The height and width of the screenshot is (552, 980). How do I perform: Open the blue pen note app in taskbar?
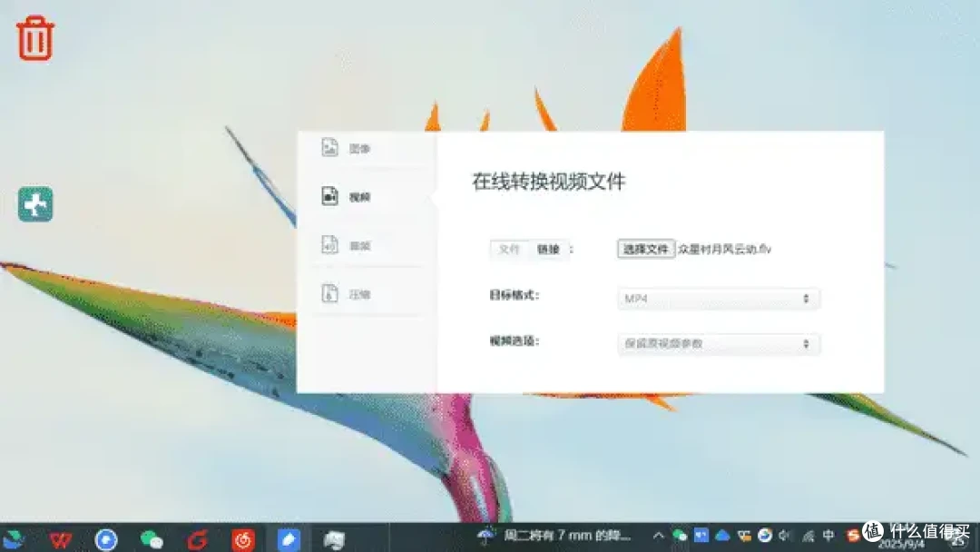pyautogui.click(x=289, y=539)
